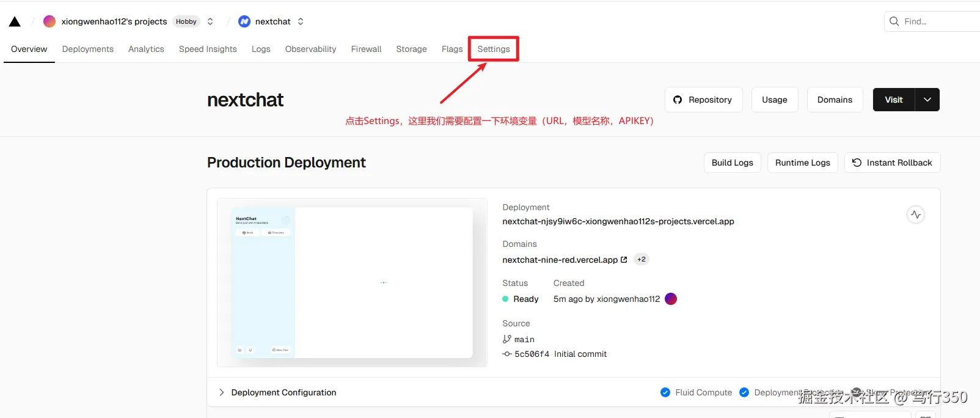Open the Build Logs button

click(x=733, y=163)
